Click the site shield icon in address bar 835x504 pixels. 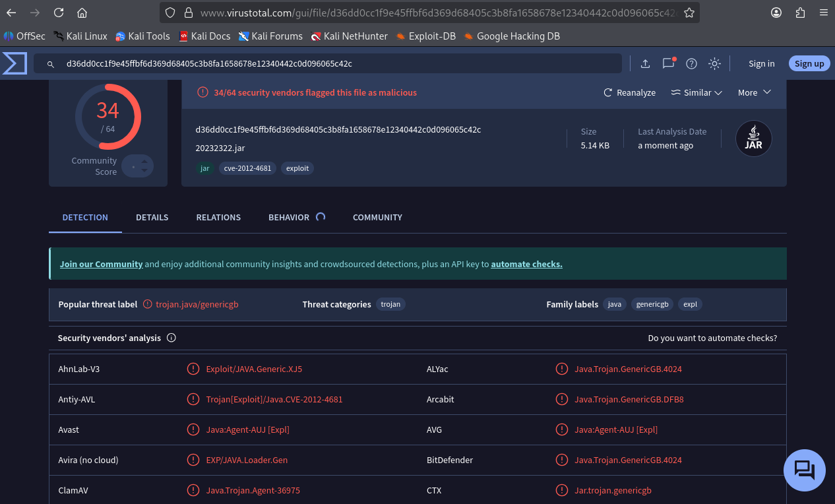coord(170,13)
